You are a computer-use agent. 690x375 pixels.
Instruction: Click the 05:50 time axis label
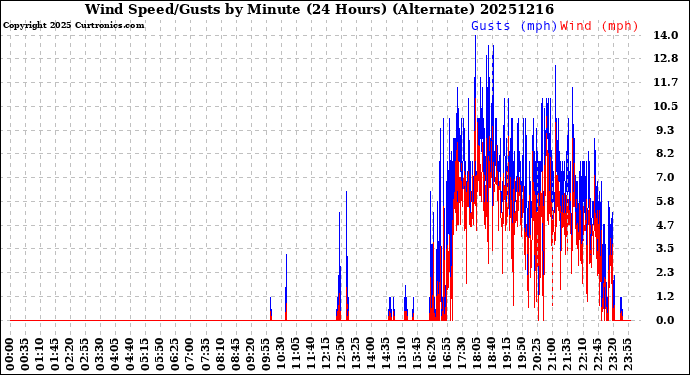click(160, 355)
